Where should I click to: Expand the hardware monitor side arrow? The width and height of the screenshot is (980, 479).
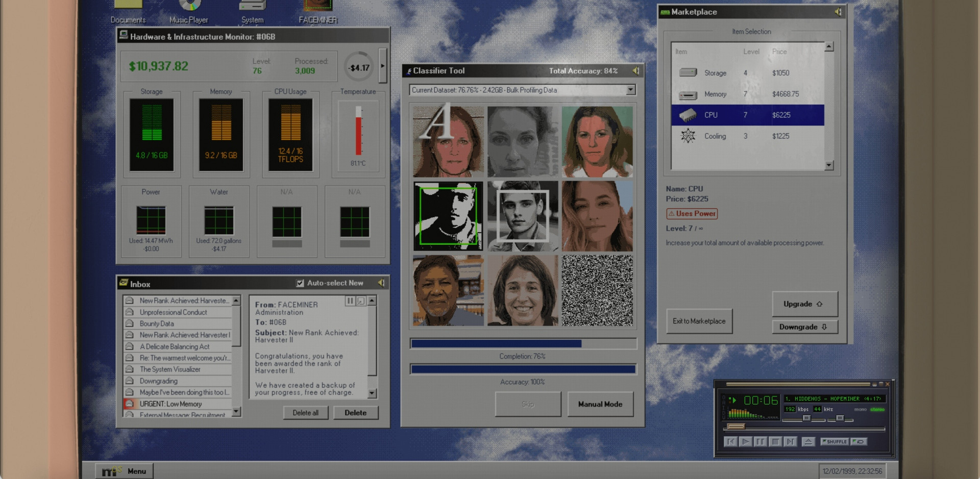point(382,66)
